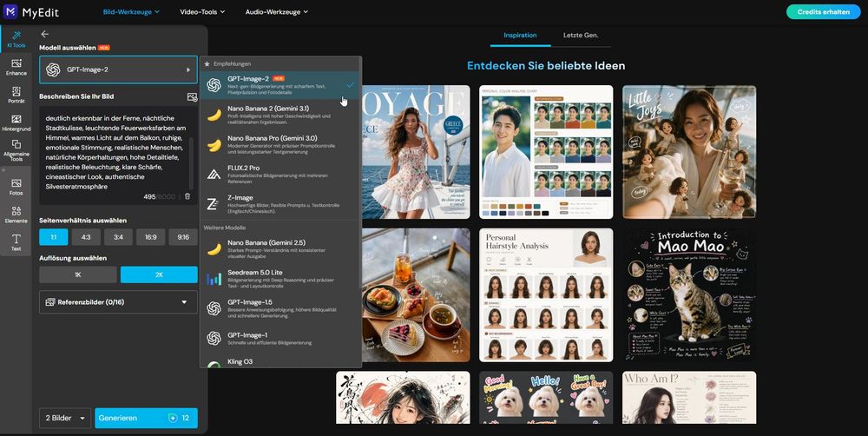Click the trash icon to clear the prompt
868x436 pixels.
point(187,196)
